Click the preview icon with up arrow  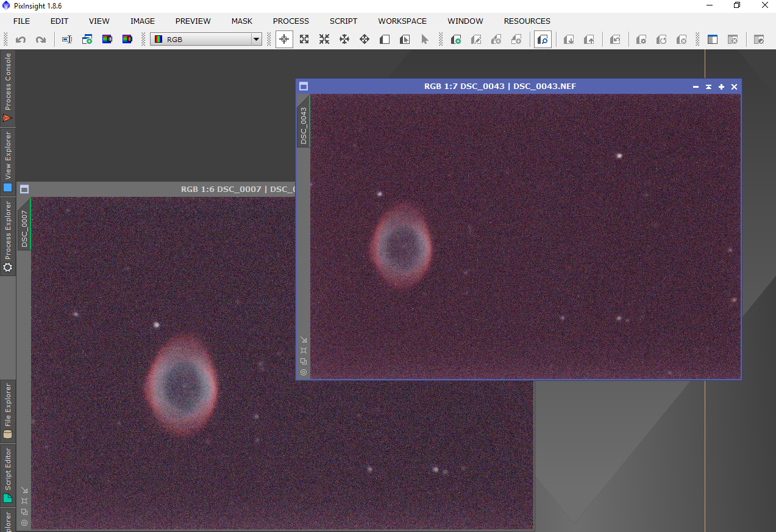pyautogui.click(x=589, y=40)
